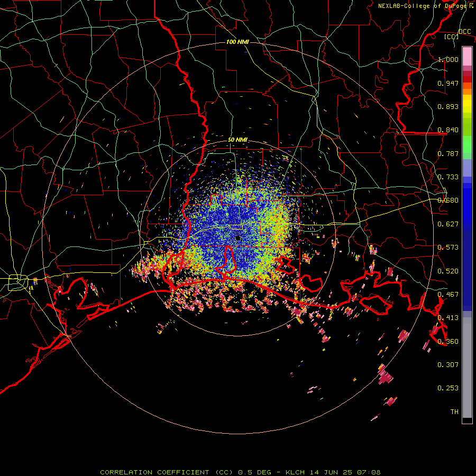Screen dimensions: 476x476
Task: Click the 0.467 value on the color scale
Action: [x=448, y=295]
